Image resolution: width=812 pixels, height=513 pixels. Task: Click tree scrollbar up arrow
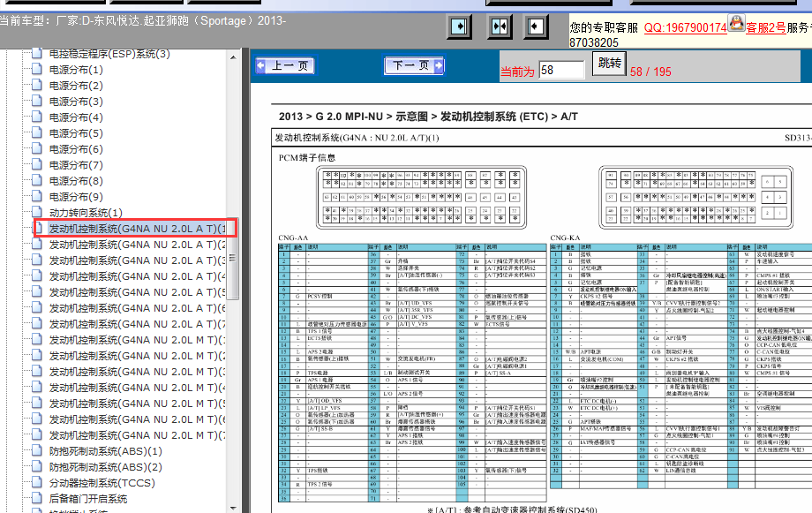tap(233, 57)
